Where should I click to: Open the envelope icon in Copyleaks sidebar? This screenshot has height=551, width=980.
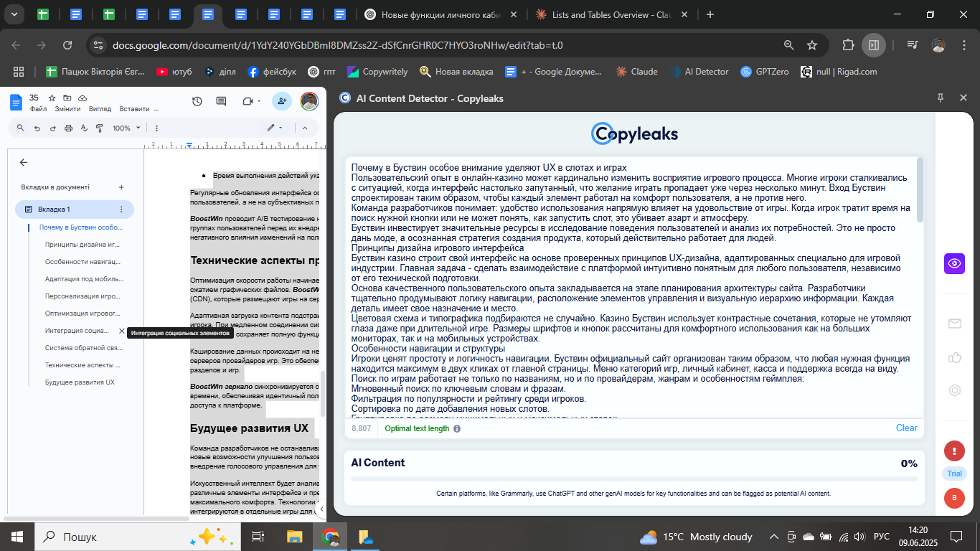coord(954,324)
